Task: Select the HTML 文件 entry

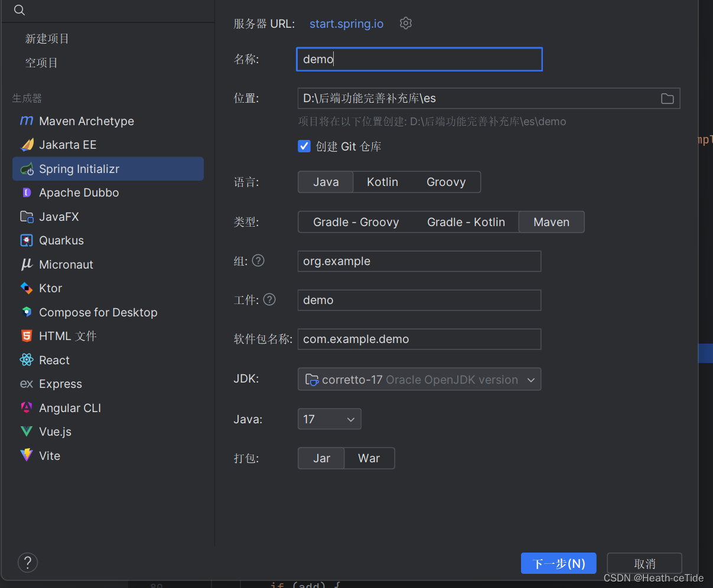Action: click(108, 336)
